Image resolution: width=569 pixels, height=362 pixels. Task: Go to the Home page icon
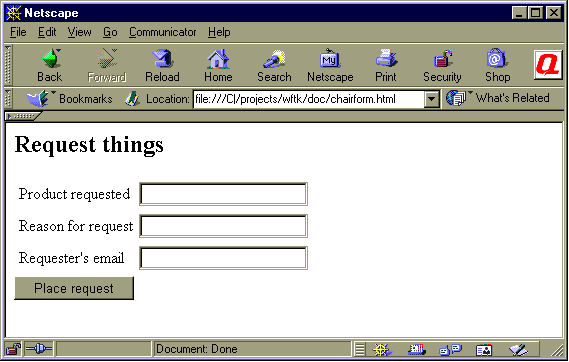(x=218, y=58)
